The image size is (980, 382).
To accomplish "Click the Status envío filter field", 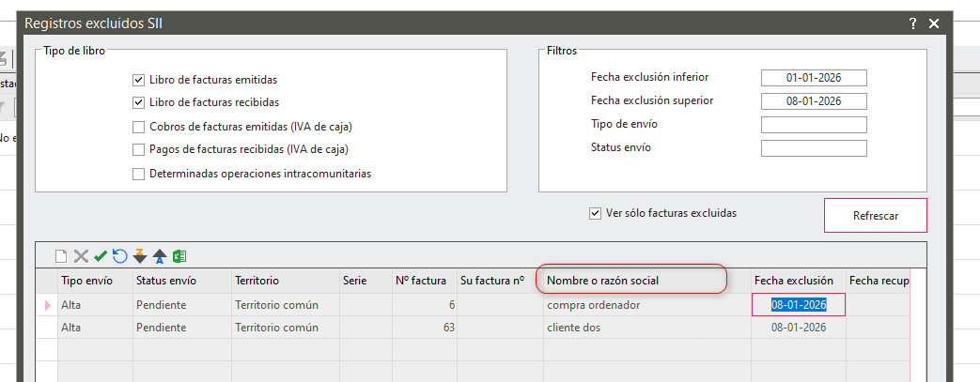I will click(813, 148).
